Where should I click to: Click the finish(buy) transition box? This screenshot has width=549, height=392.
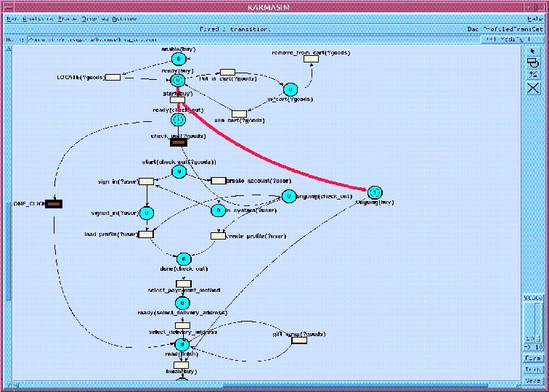[182, 365]
